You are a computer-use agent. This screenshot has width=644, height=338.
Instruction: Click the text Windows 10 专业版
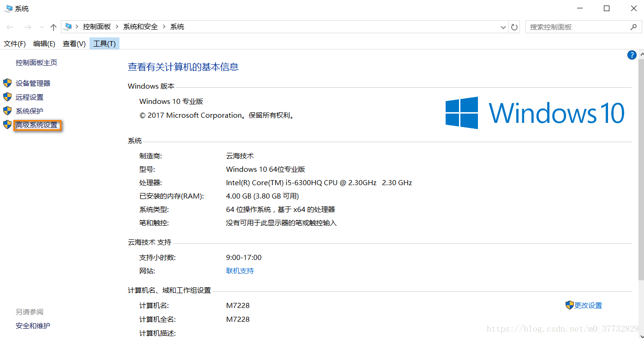171,101
